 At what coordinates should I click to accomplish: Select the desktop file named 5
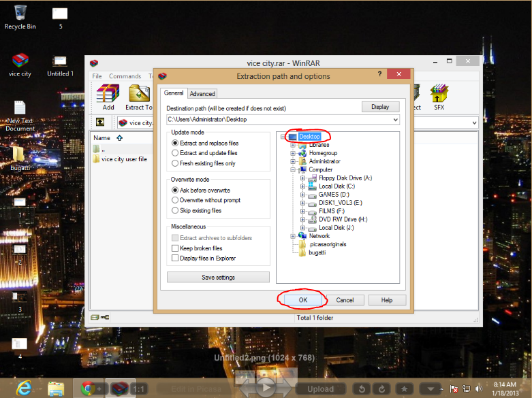click(x=60, y=18)
